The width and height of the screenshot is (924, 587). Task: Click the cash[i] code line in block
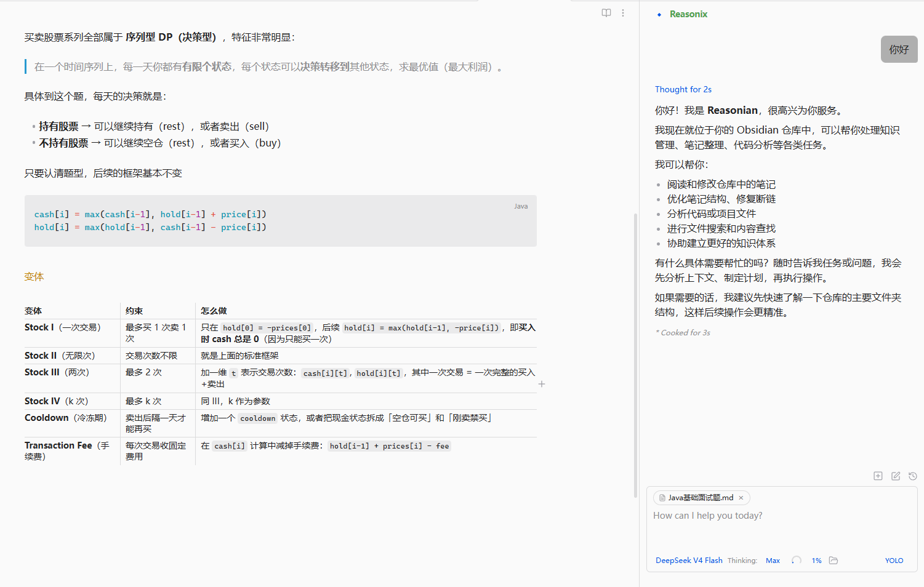pyautogui.click(x=150, y=214)
